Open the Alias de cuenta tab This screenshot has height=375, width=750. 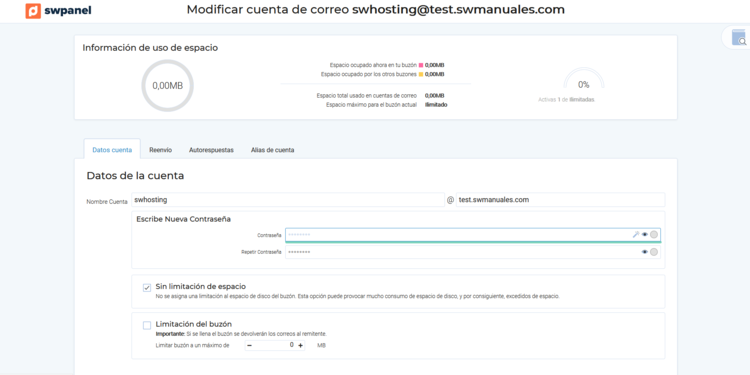pyautogui.click(x=273, y=150)
